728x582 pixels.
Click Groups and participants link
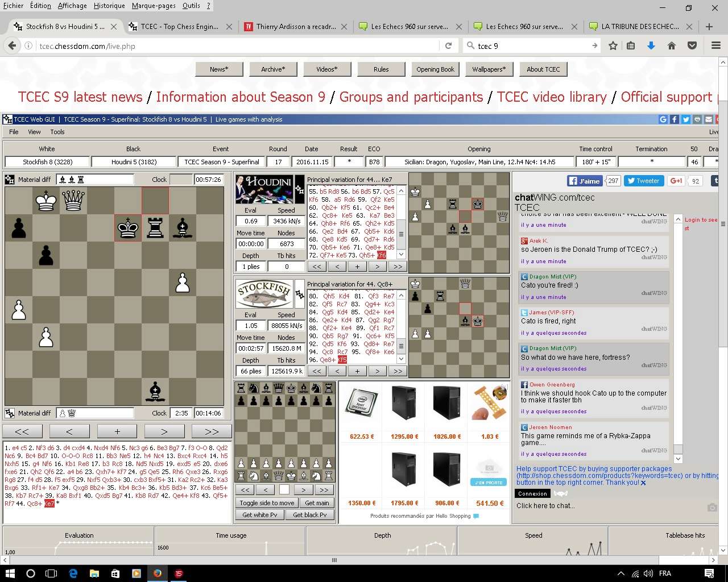411,97
